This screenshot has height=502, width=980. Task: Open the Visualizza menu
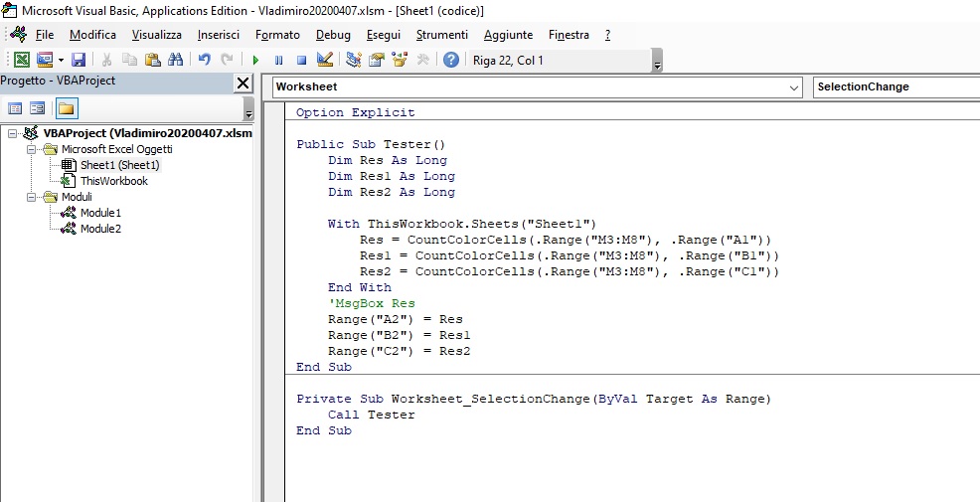[x=157, y=35]
